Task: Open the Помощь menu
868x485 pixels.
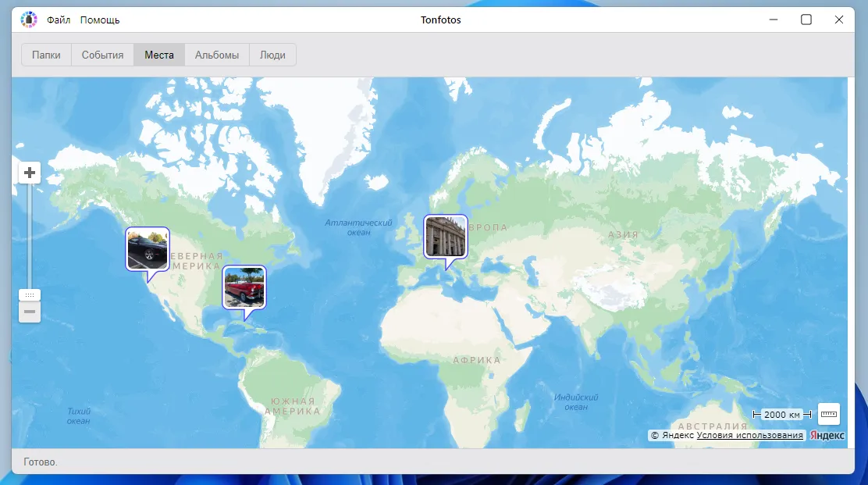Action: (x=100, y=20)
